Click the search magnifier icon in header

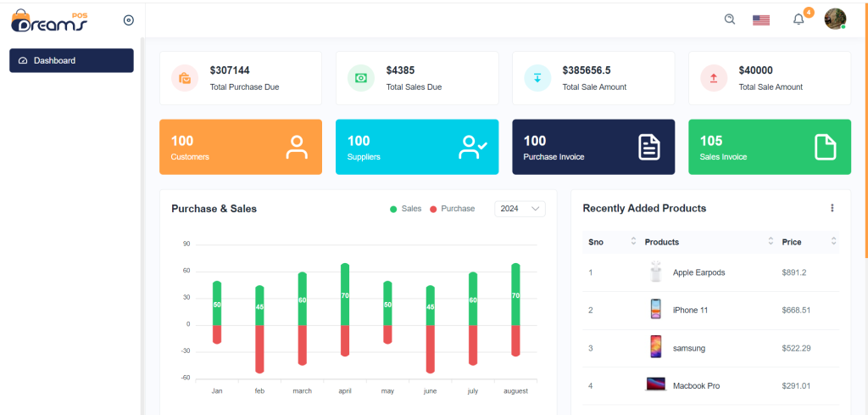tap(730, 20)
